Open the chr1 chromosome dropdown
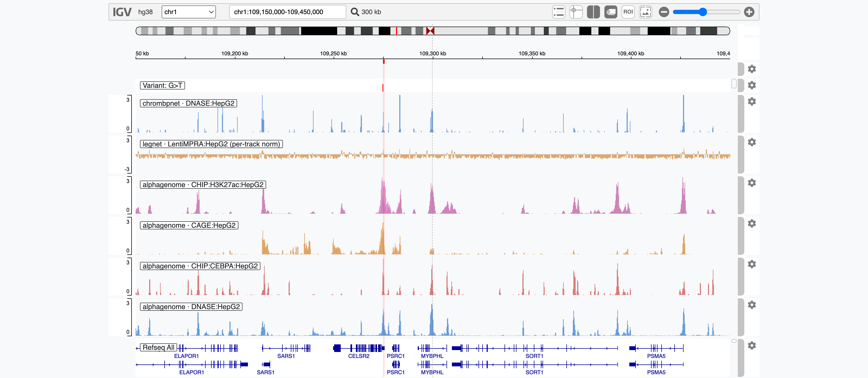 (188, 12)
